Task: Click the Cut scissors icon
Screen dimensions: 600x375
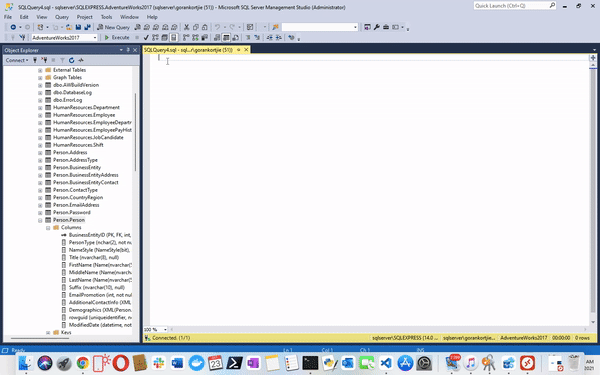Action: click(186, 27)
